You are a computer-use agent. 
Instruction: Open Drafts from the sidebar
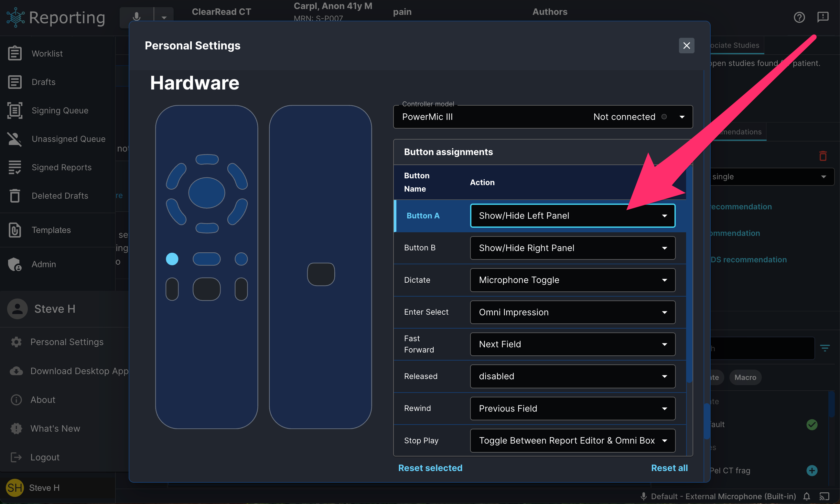pyautogui.click(x=44, y=82)
